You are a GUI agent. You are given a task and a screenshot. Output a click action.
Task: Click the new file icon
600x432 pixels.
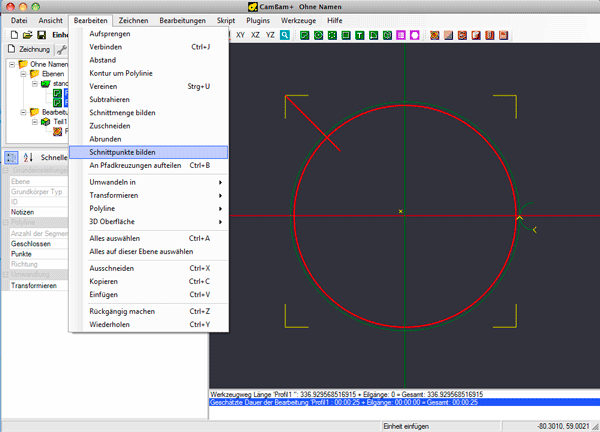click(x=12, y=35)
